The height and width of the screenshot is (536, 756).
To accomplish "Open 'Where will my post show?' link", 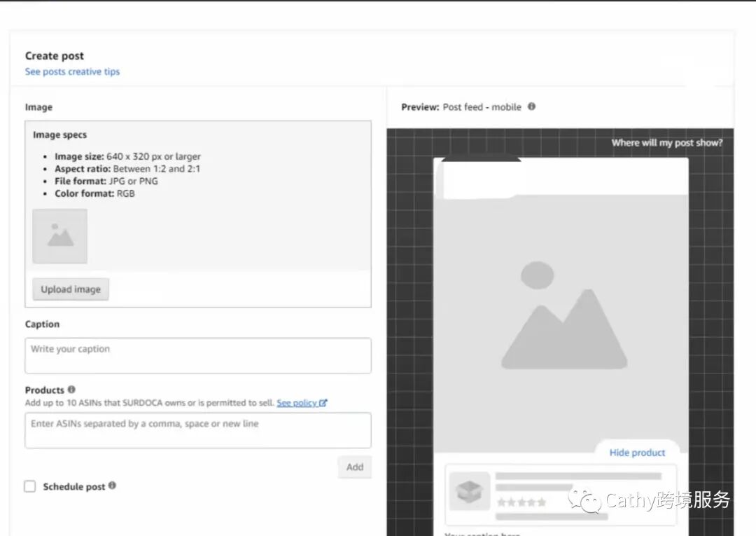I will [667, 143].
